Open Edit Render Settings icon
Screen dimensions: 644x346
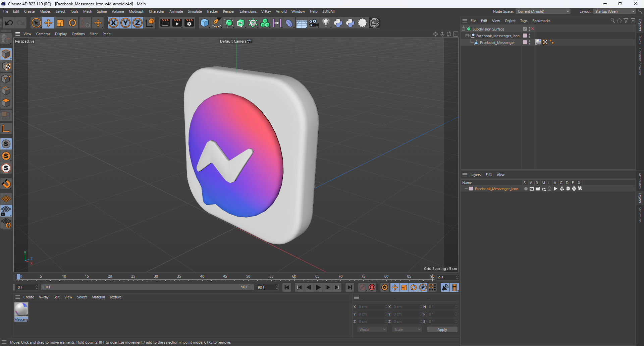pyautogui.click(x=189, y=23)
